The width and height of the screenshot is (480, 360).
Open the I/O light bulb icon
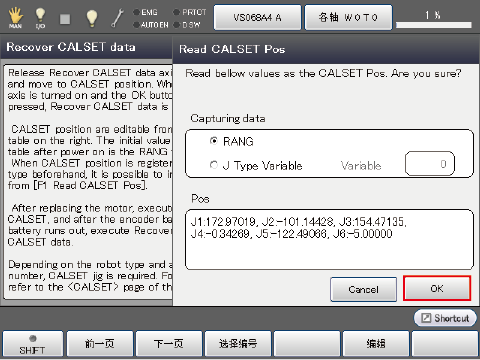coord(40,18)
